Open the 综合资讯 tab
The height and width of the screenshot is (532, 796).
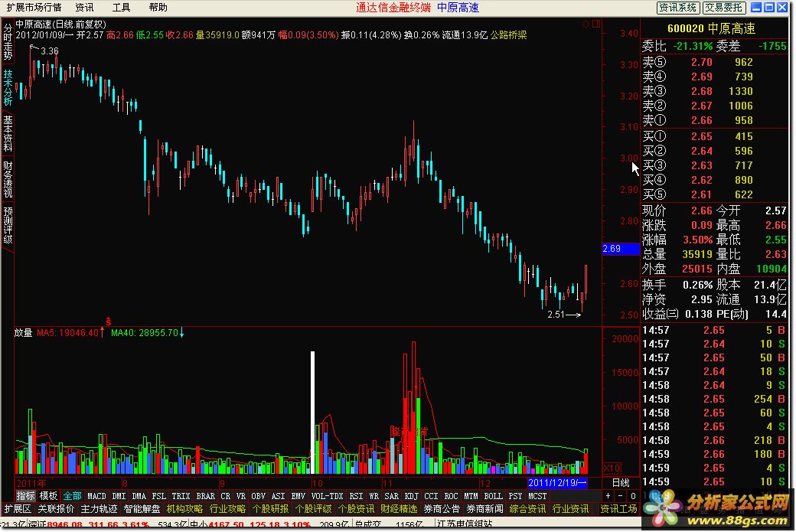pyautogui.click(x=527, y=508)
